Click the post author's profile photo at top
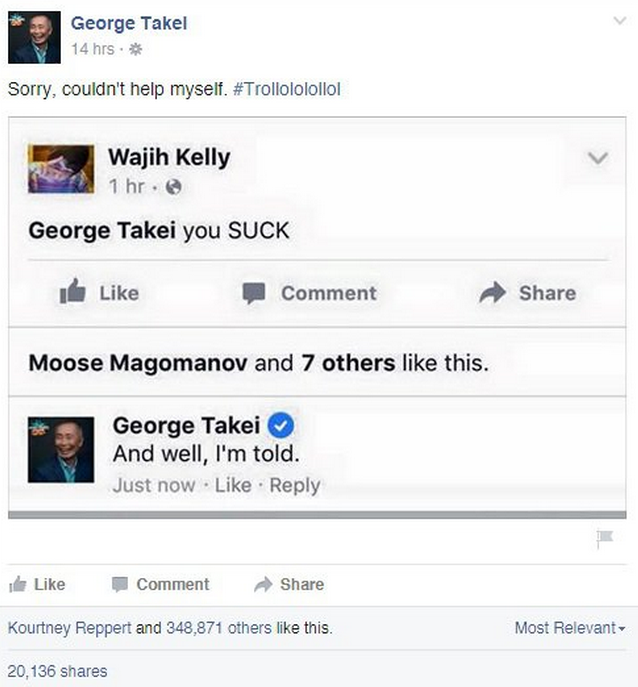638x687 pixels. point(35,38)
